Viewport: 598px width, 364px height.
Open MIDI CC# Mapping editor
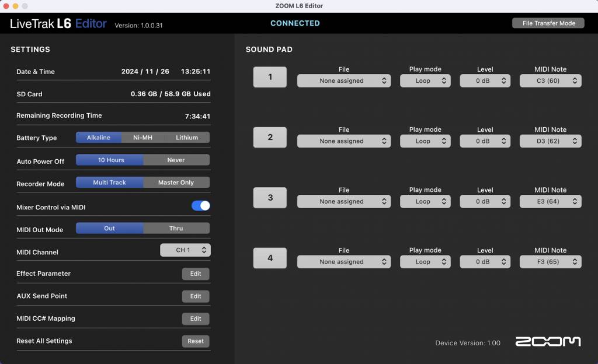pyautogui.click(x=196, y=318)
